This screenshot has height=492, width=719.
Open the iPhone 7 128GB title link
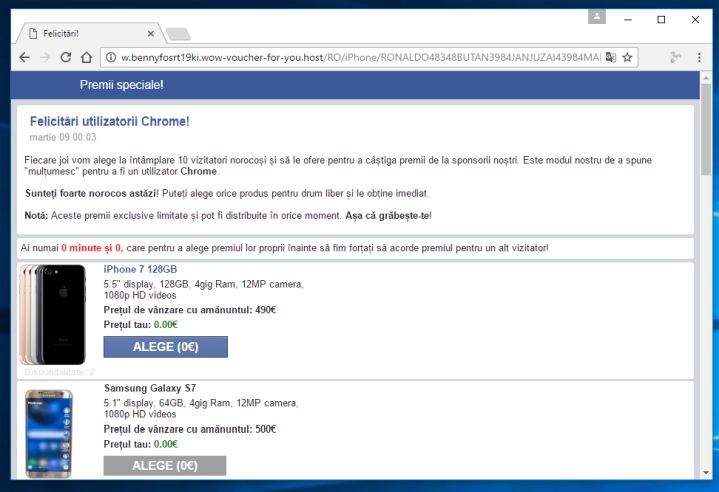pyautogui.click(x=140, y=269)
